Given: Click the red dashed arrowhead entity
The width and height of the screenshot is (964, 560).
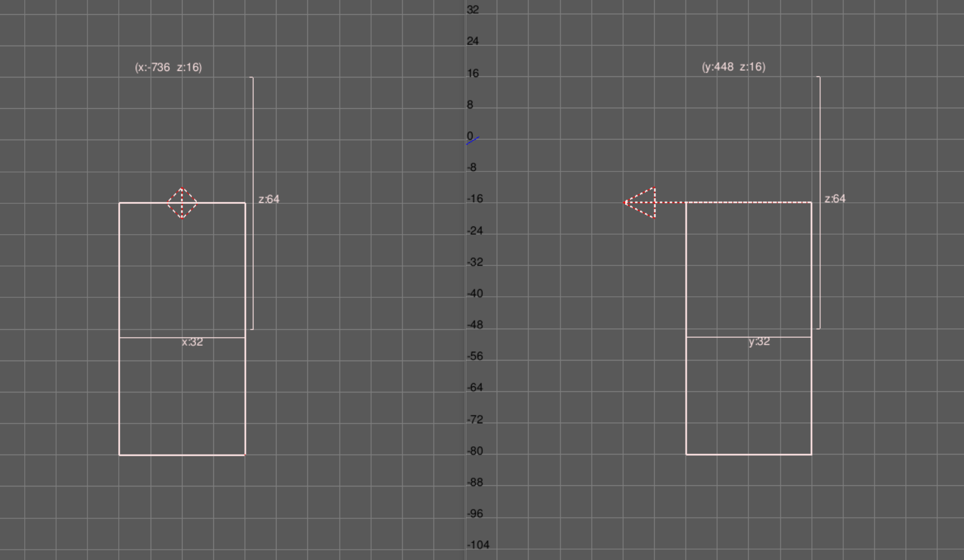Looking at the screenshot, I should [x=642, y=203].
